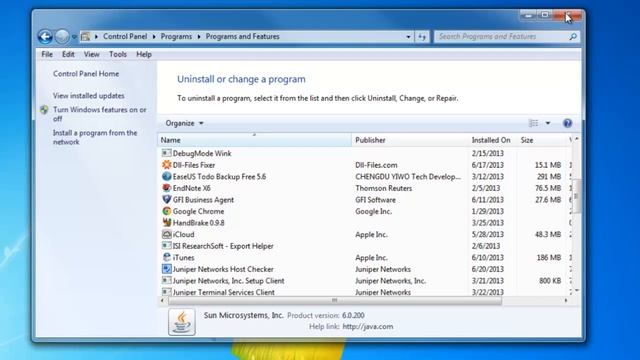Select Juniper Networks Host Checker icon

click(166, 269)
